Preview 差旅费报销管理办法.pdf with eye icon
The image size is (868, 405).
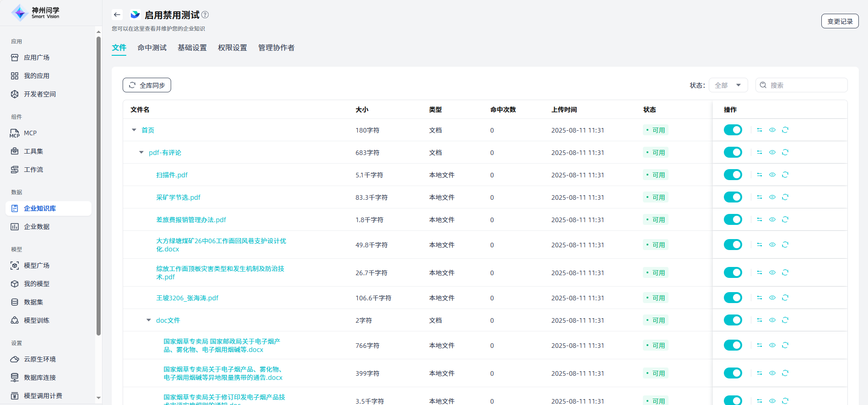[x=772, y=219]
